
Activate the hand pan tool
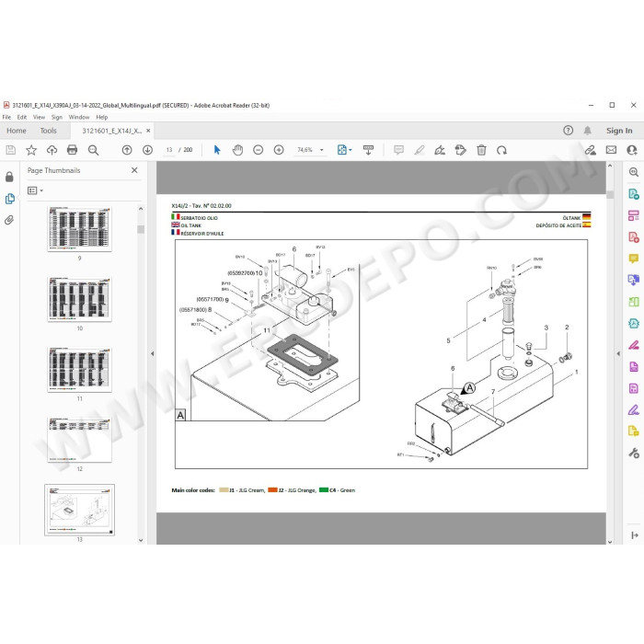click(x=237, y=150)
